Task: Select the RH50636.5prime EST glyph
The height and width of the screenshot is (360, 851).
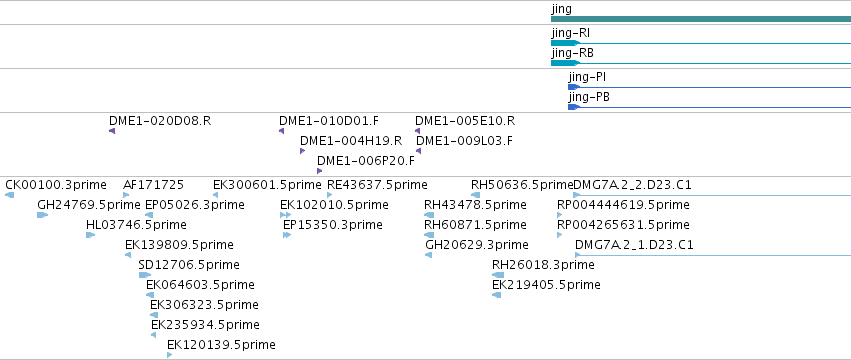Action: (x=475, y=195)
